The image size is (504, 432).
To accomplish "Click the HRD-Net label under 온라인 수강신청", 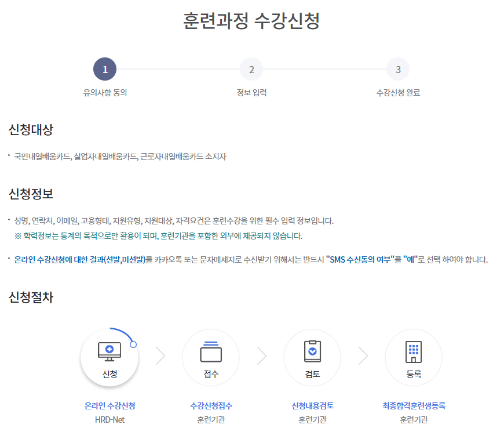I will pos(109,420).
